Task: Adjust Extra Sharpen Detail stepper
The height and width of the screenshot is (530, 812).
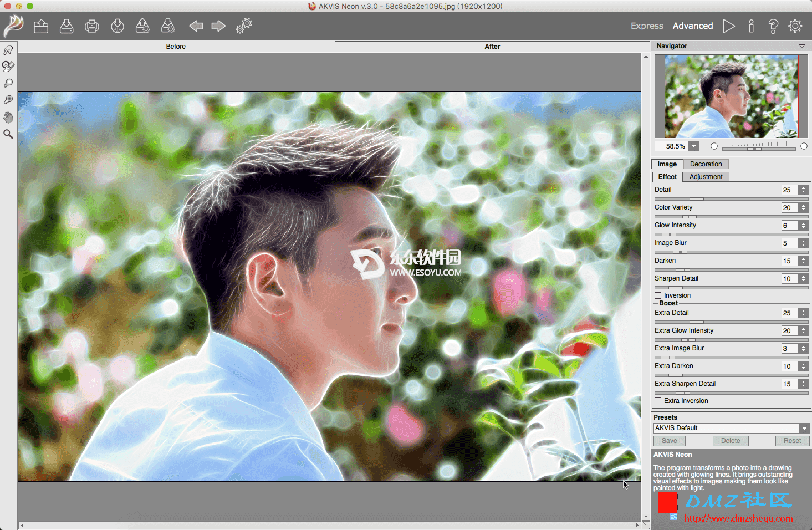Action: 803,384
